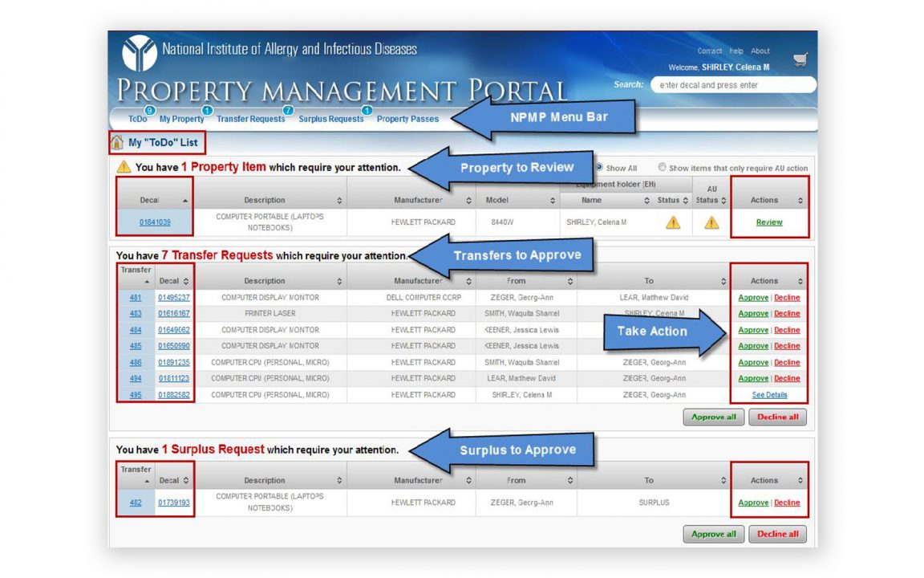Click the NIAID logo in header

(x=139, y=54)
